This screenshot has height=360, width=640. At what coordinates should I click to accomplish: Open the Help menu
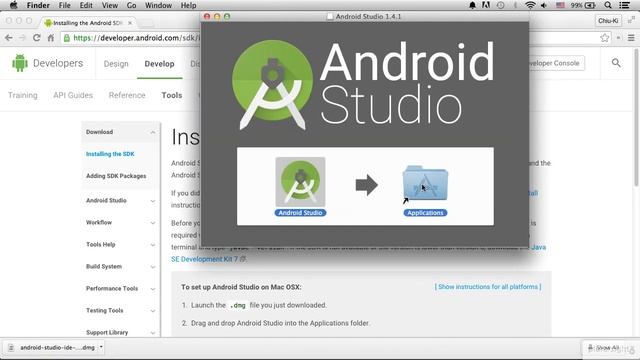(x=189, y=5)
